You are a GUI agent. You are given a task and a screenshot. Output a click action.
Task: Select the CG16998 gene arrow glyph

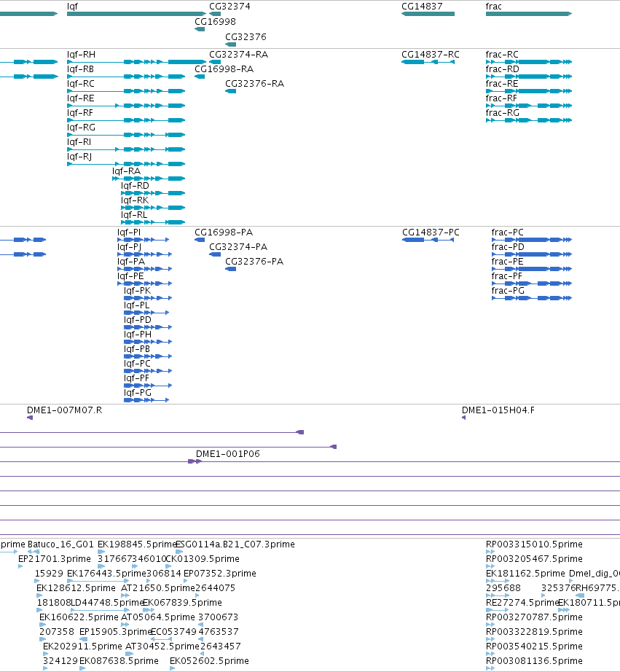click(200, 29)
